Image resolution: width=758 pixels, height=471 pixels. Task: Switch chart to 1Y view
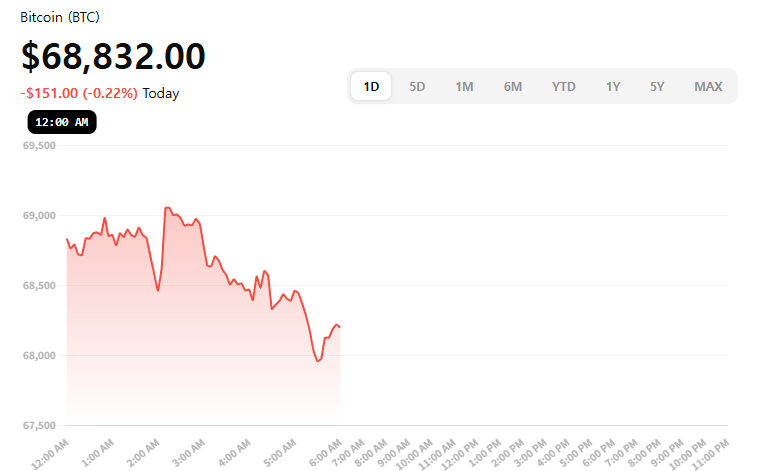coord(613,86)
